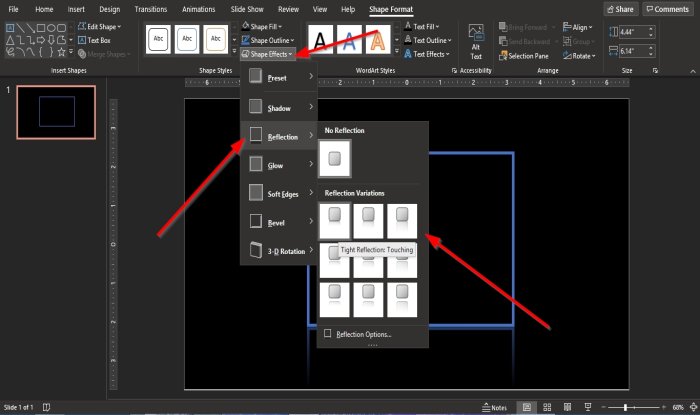The image size is (700, 415).
Task: Select the bottom-left reflection variation
Action: (334, 299)
